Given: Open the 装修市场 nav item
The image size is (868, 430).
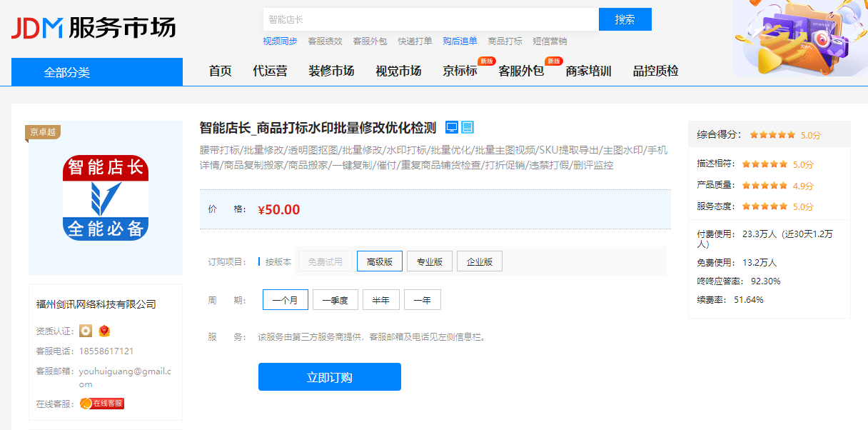Looking at the screenshot, I should click(x=331, y=71).
